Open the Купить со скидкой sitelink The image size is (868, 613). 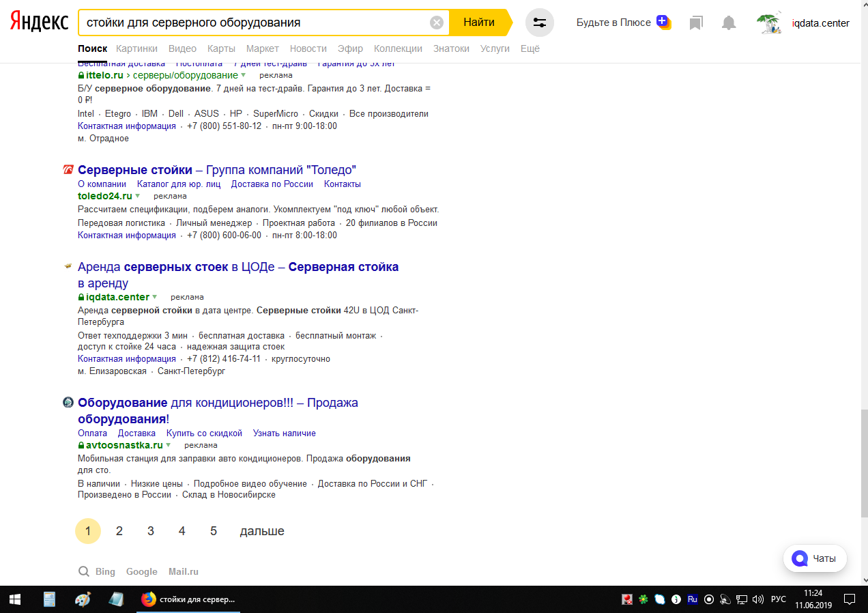[x=204, y=433]
